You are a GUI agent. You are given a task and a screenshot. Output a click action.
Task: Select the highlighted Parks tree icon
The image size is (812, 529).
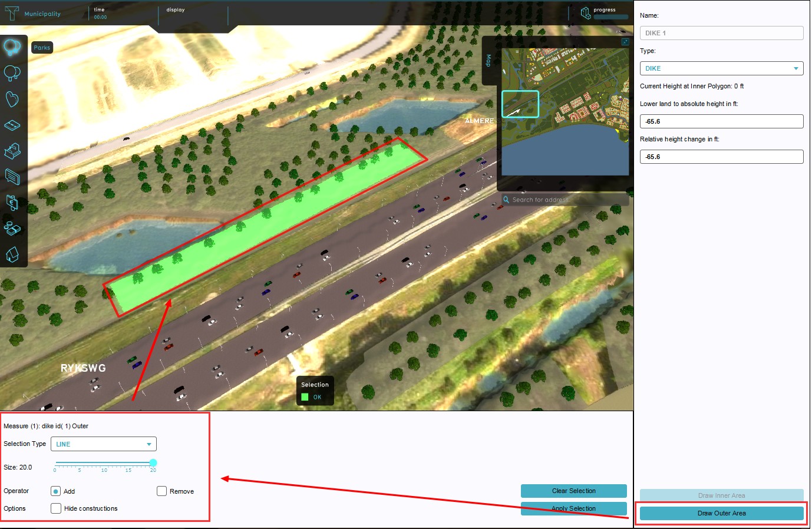[12, 47]
